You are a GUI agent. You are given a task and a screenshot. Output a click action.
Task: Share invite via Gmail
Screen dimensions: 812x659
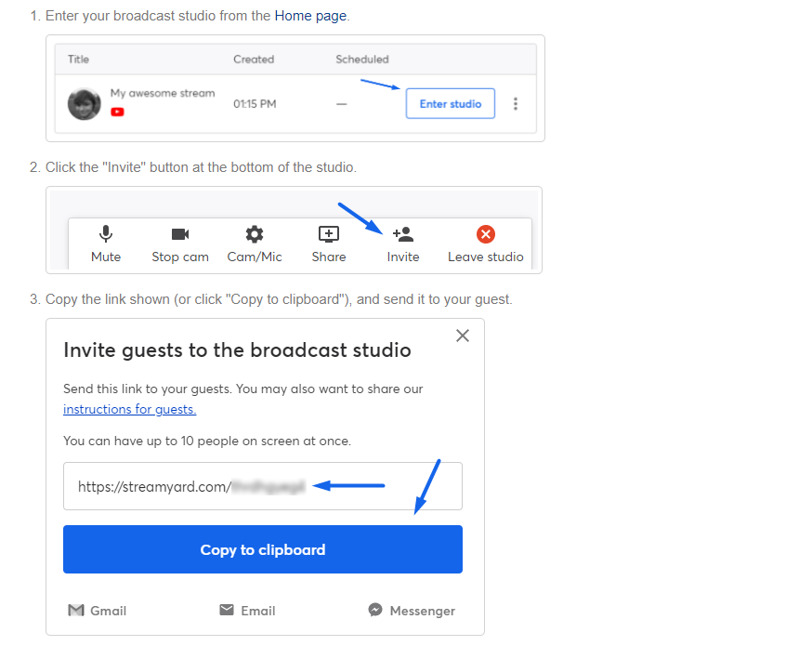click(98, 611)
